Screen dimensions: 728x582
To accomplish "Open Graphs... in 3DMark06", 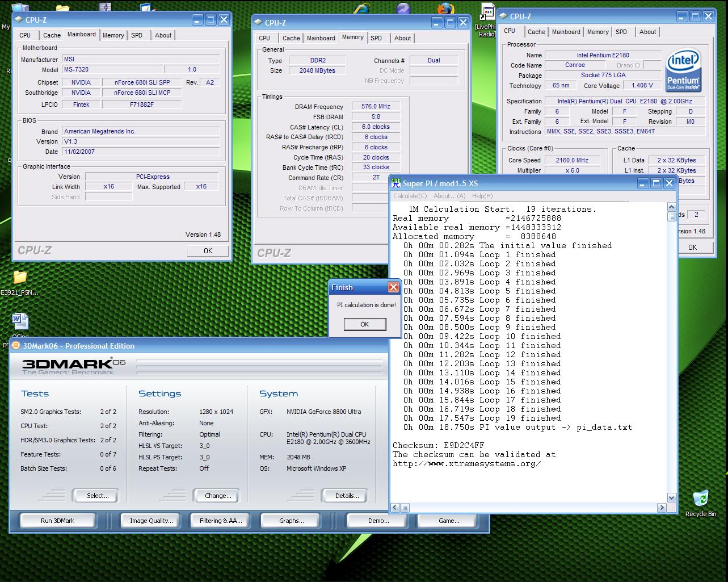I will coord(291,521).
